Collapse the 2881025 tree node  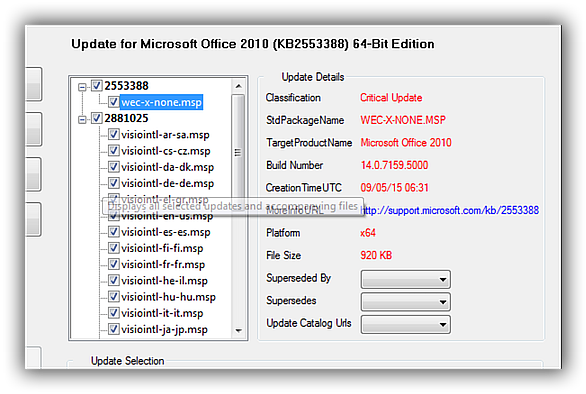click(82, 120)
